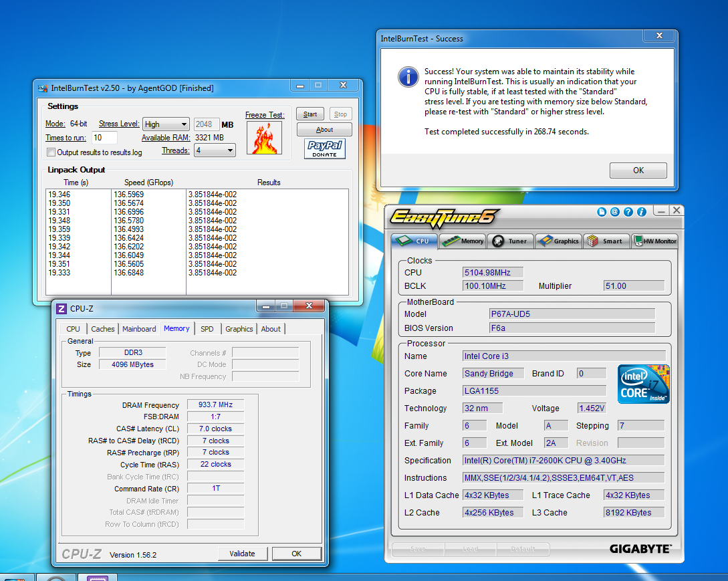Click the EasyTune6 @ contact icon
The height and width of the screenshot is (581, 728).
[615, 212]
